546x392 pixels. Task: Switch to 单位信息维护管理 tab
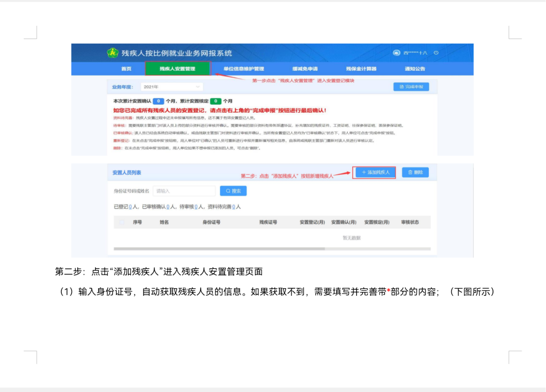pyautogui.click(x=244, y=69)
